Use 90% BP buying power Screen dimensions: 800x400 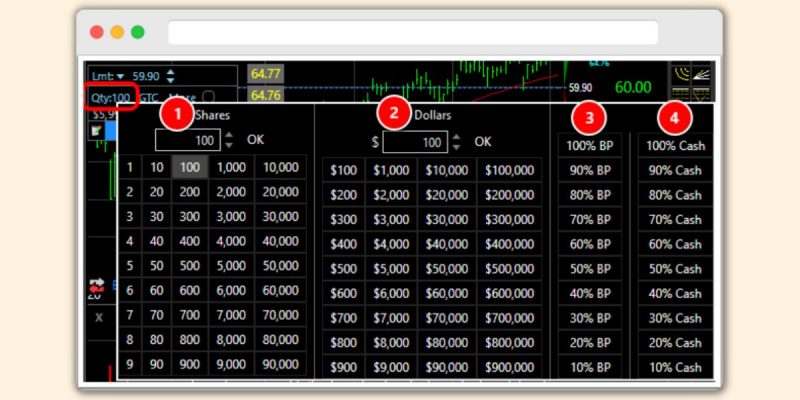pyautogui.click(x=590, y=170)
